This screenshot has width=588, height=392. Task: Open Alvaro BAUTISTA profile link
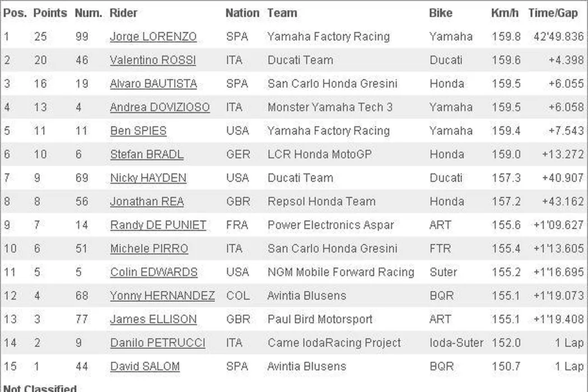click(x=153, y=84)
